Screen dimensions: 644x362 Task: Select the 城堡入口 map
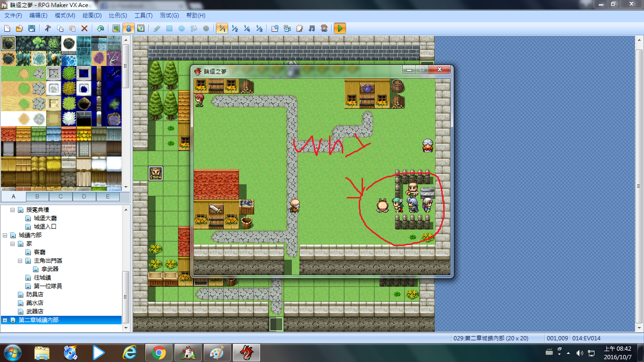tap(45, 227)
